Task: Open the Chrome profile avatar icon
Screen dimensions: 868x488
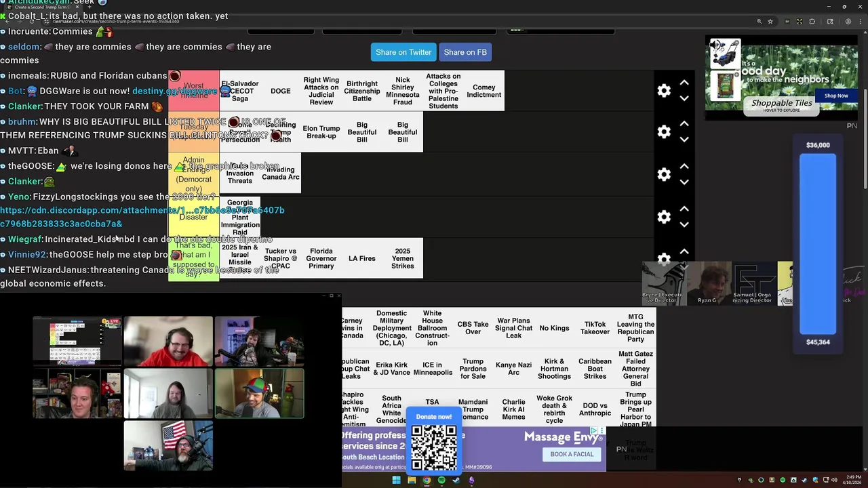Action: pos(848,22)
